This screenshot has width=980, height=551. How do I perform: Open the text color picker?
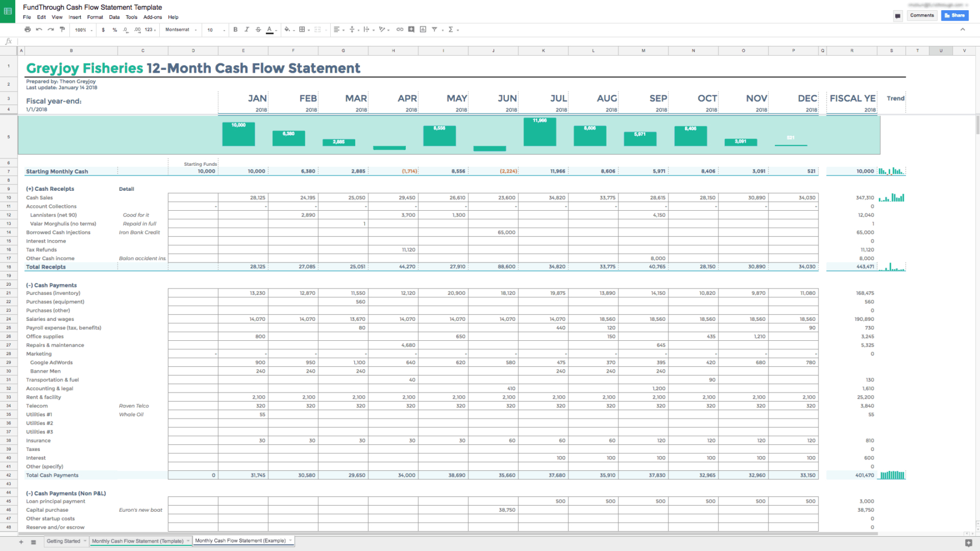pos(269,30)
